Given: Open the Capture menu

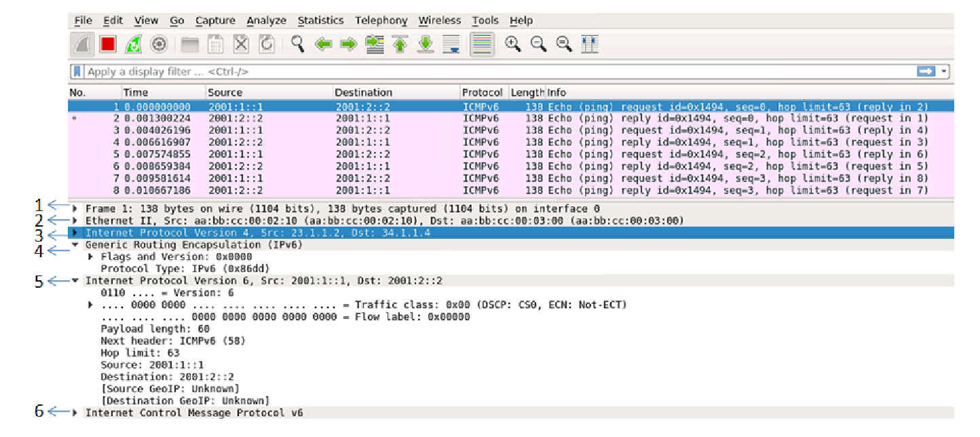Looking at the screenshot, I should (x=215, y=20).
